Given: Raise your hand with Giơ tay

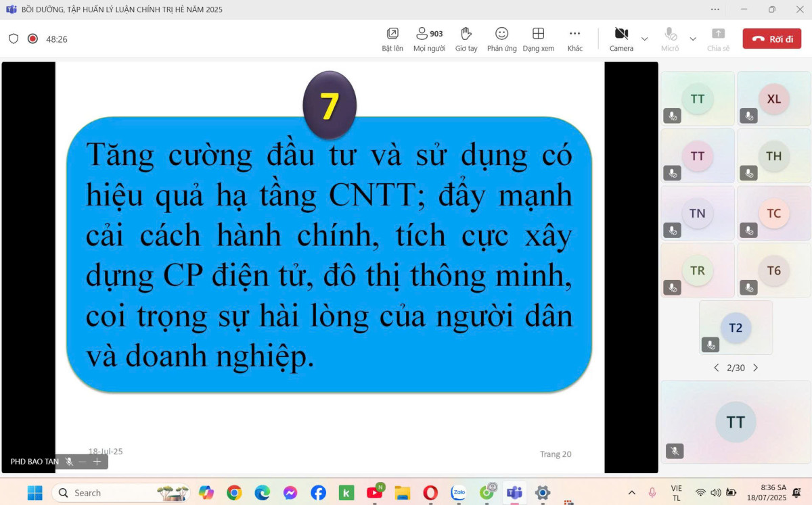Looking at the screenshot, I should click(x=466, y=39).
